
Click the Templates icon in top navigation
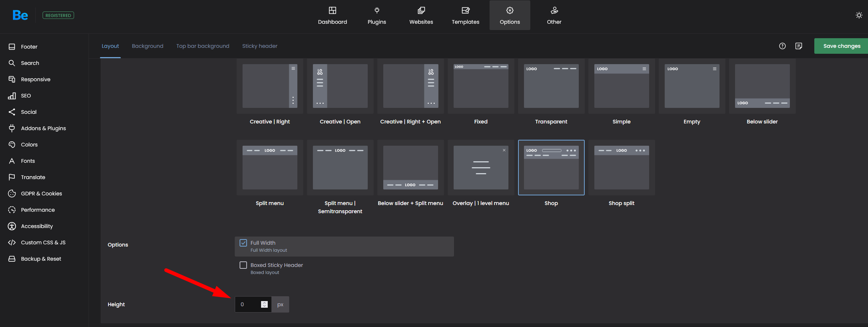(465, 10)
